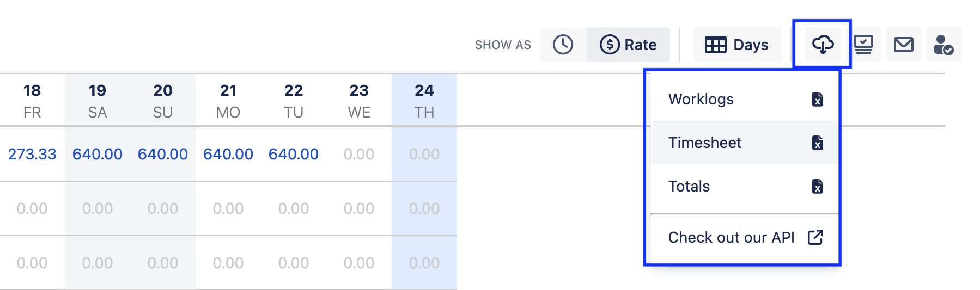Select Timesheet export option
980x290 pixels.
click(705, 143)
